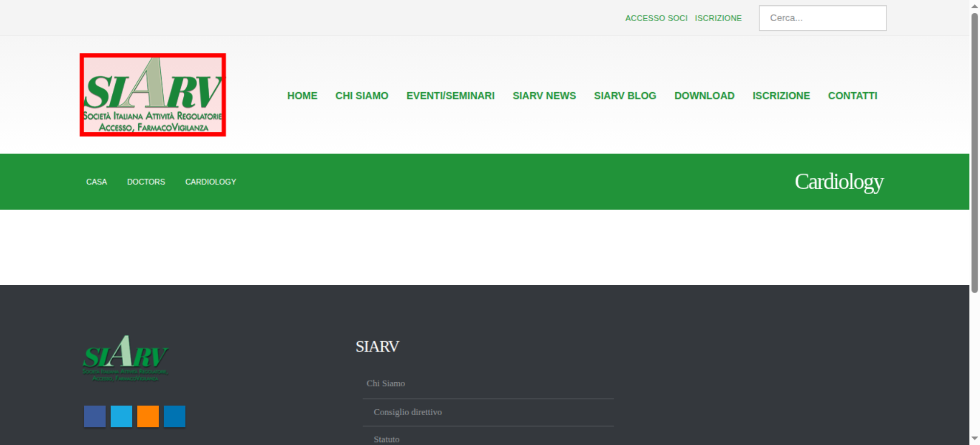980x445 pixels.
Task: Go to HOME in main navigation
Action: [x=302, y=96]
